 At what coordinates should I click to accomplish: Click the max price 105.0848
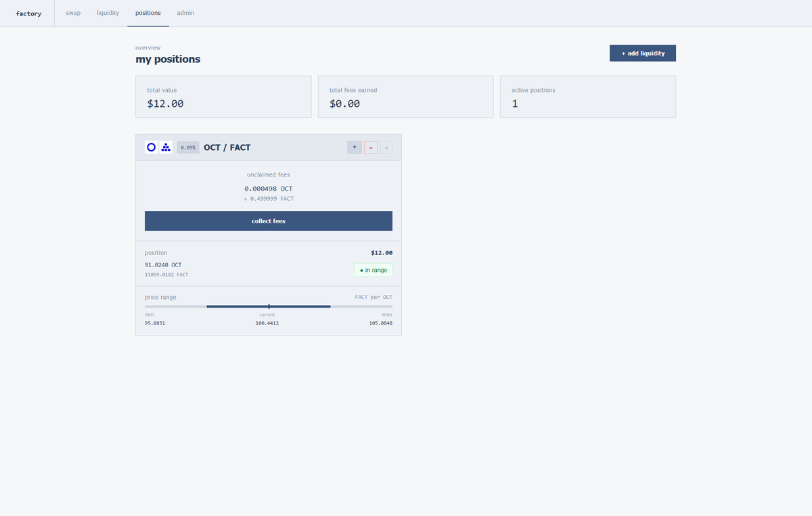(381, 323)
